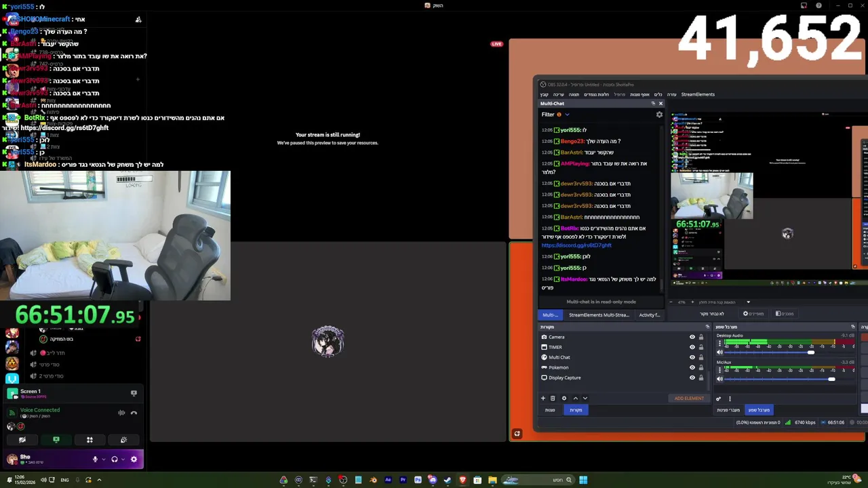Screen dimensions: 868x488
Task: Hide the Camera source
Action: click(x=692, y=337)
